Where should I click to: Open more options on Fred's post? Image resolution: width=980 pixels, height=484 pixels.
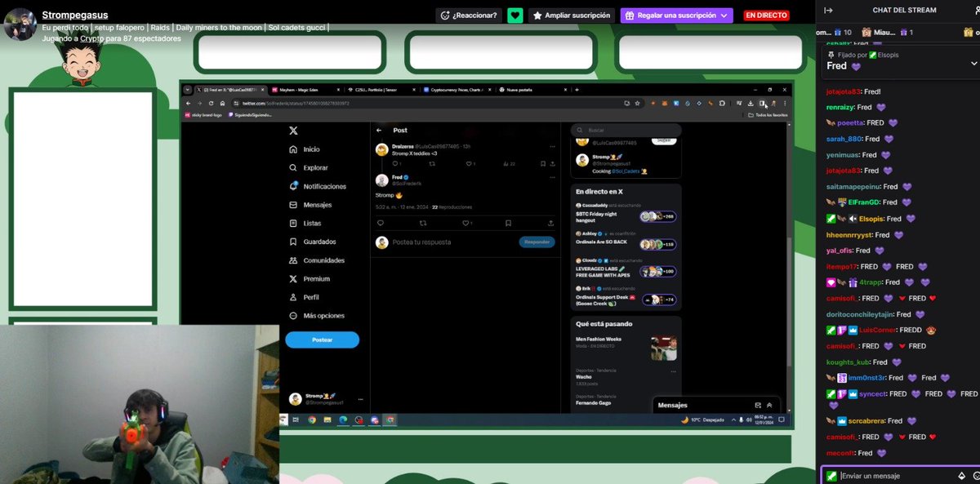click(x=551, y=176)
